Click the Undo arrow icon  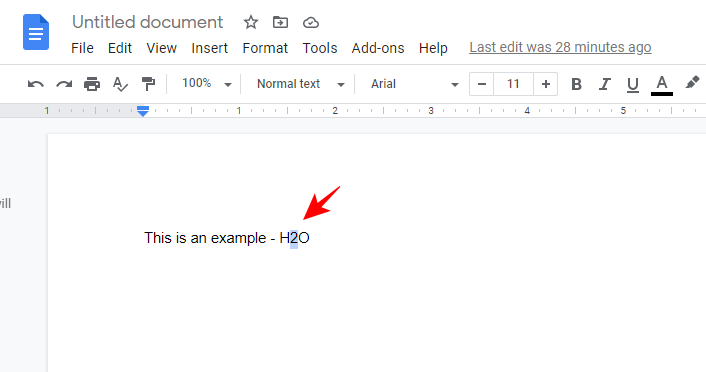[36, 84]
